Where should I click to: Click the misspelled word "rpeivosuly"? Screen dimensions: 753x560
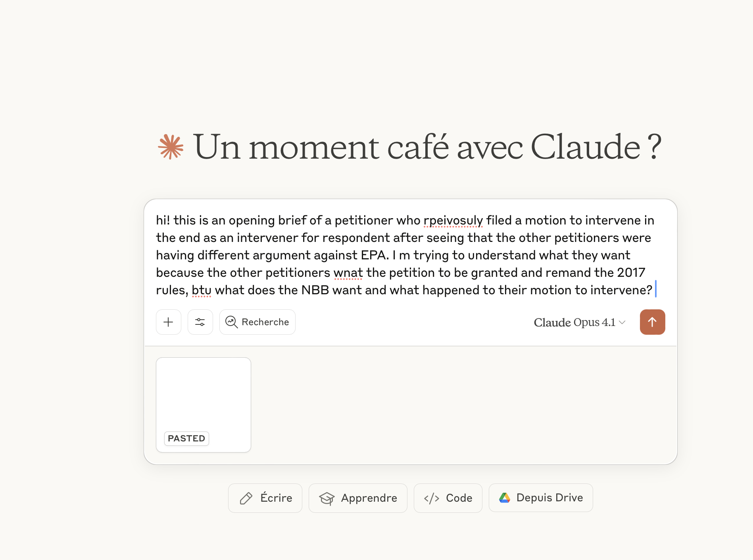pos(453,221)
